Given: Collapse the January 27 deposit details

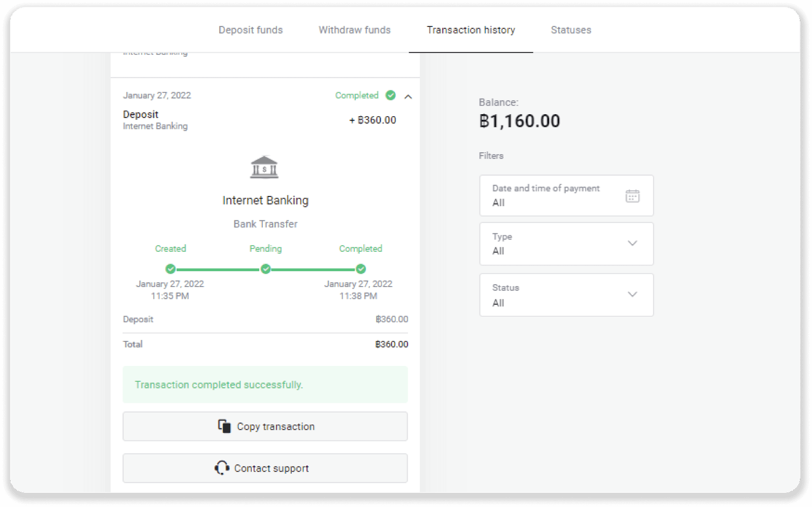Looking at the screenshot, I should [x=408, y=96].
